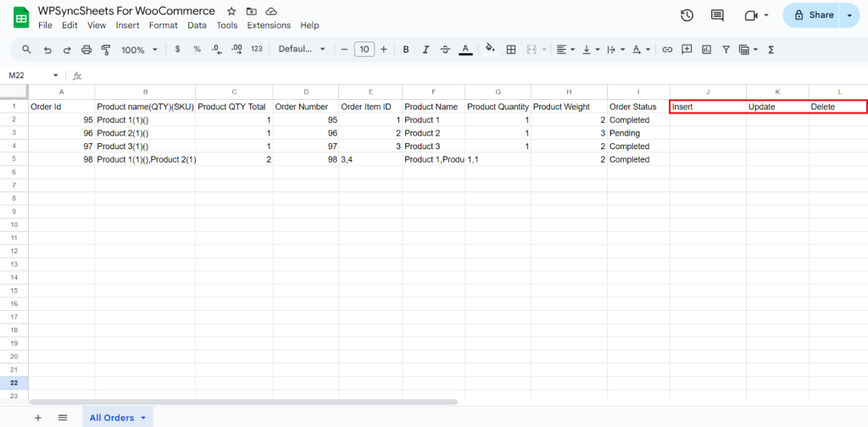The width and height of the screenshot is (868, 427).
Task: Open text wrapping dropdown
Action: coord(615,49)
